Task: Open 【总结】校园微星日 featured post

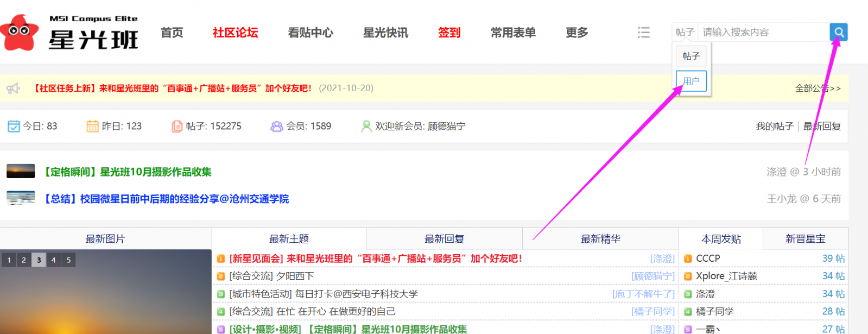Action: (x=166, y=199)
